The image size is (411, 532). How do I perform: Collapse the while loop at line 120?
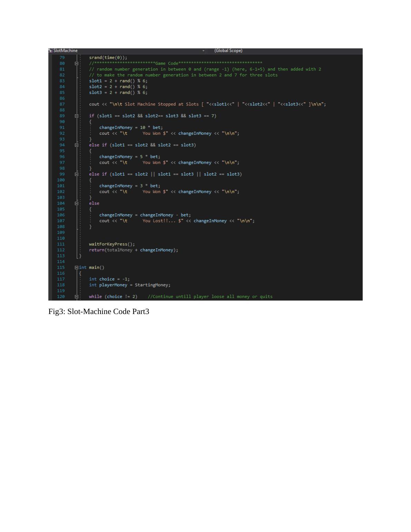tap(76, 297)
